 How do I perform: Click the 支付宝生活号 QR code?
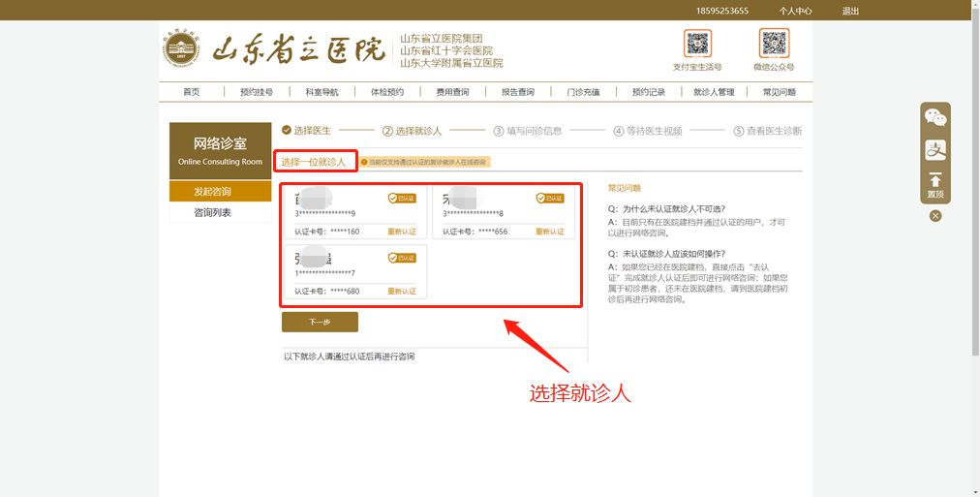697,44
